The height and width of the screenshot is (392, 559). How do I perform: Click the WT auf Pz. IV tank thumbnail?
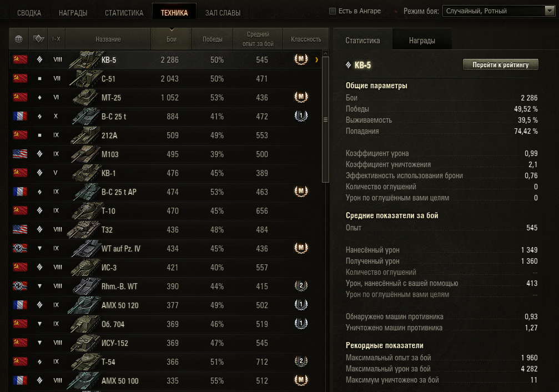pos(85,248)
